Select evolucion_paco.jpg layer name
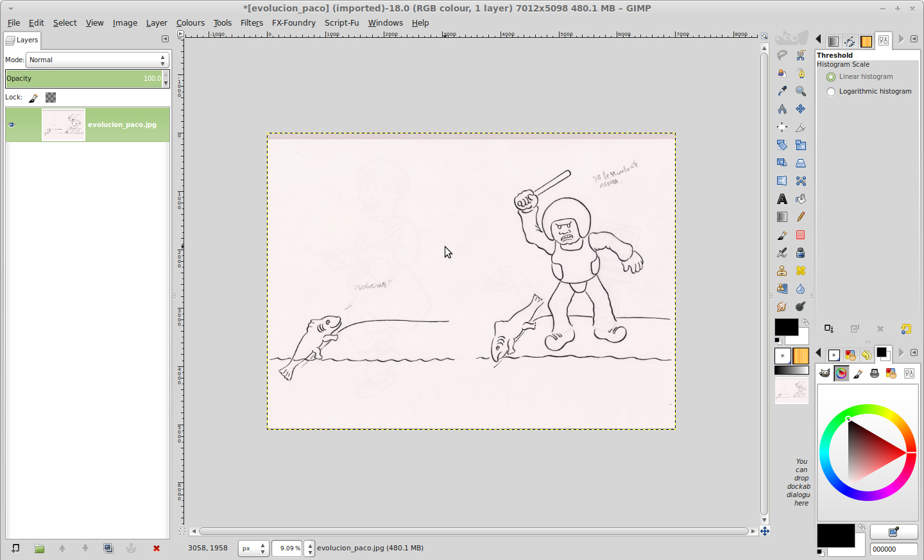Screen dimensions: 924x560 (x=122, y=124)
